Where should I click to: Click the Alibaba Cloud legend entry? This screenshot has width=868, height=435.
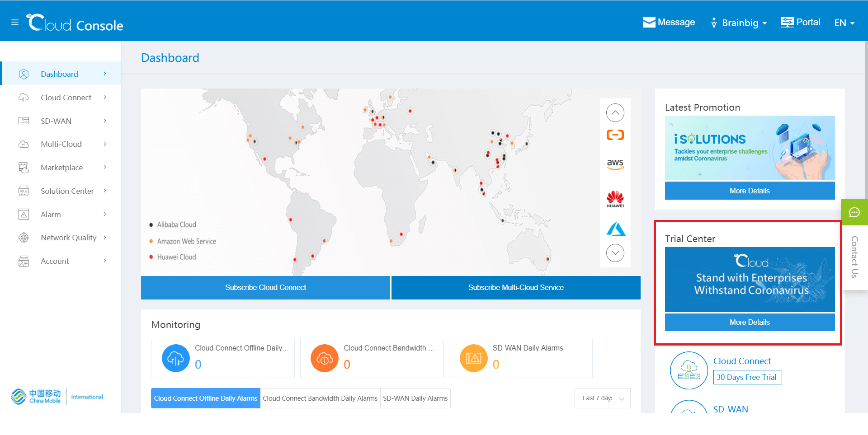(173, 225)
